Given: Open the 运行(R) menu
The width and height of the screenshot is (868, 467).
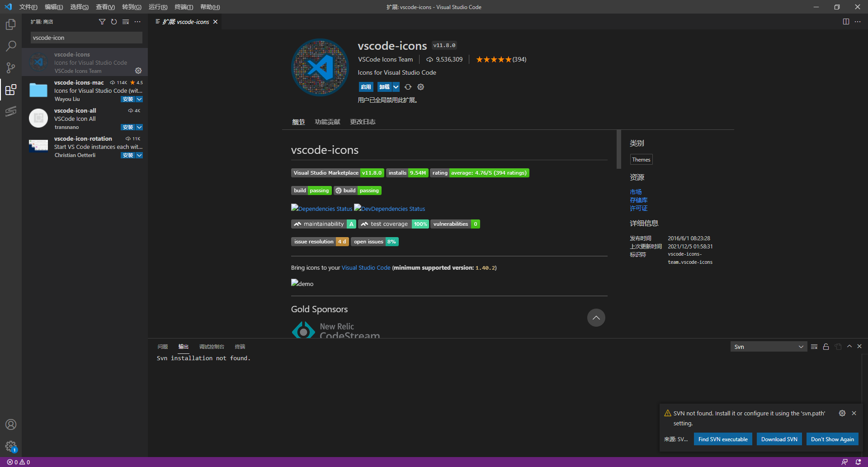Looking at the screenshot, I should [x=158, y=7].
